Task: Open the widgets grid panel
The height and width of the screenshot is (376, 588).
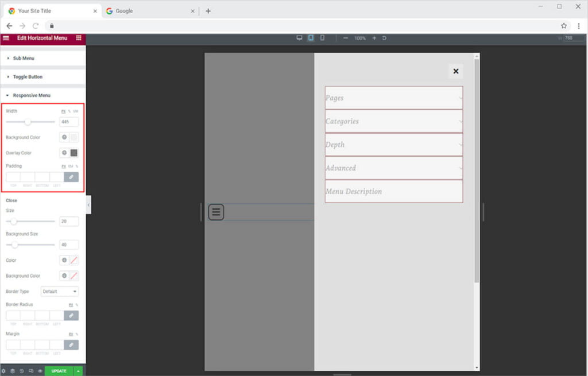Action: coord(79,38)
